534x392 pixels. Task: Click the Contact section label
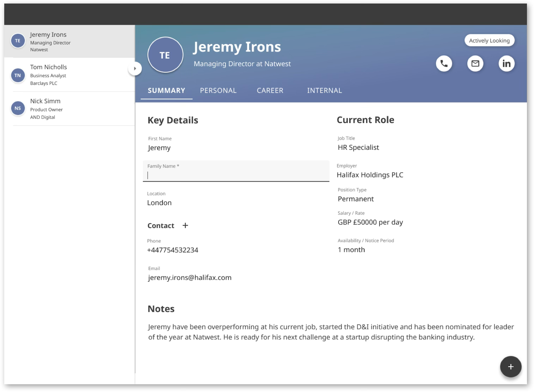coord(161,226)
